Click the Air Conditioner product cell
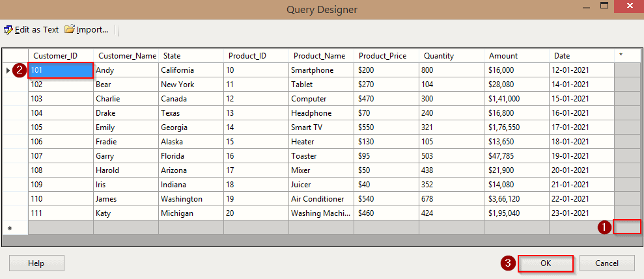 (x=321, y=199)
